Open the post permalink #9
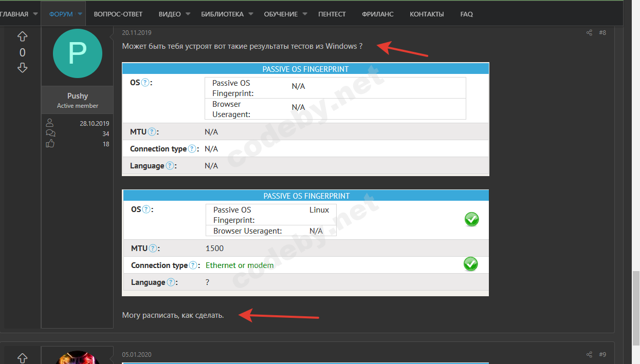 pos(602,355)
